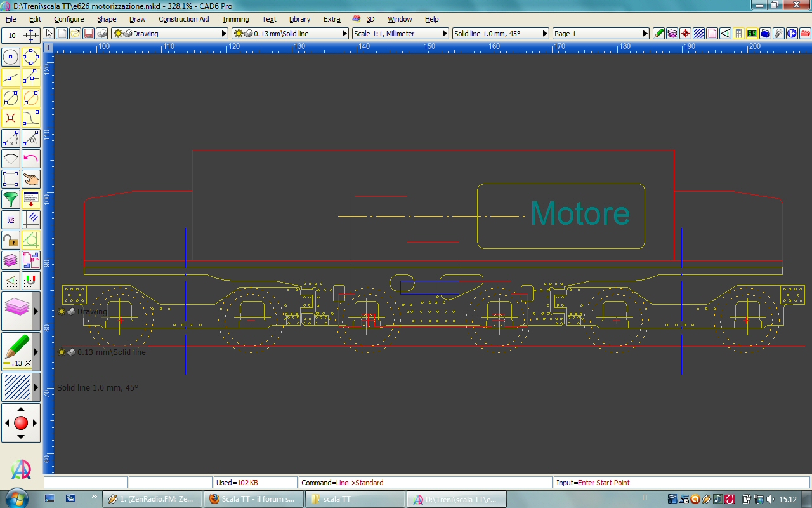Open the Trimming menu
The image size is (812, 508).
coord(235,19)
